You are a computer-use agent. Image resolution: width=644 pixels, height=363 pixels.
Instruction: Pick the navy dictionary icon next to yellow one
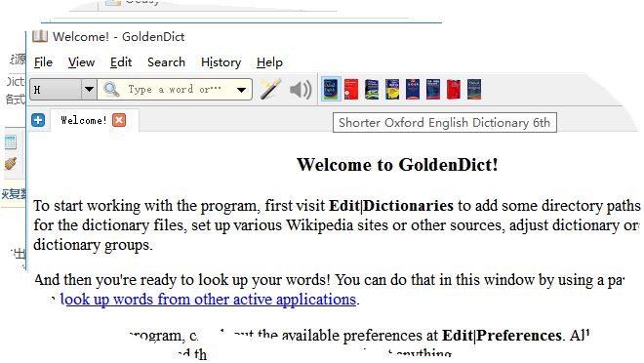click(x=413, y=89)
